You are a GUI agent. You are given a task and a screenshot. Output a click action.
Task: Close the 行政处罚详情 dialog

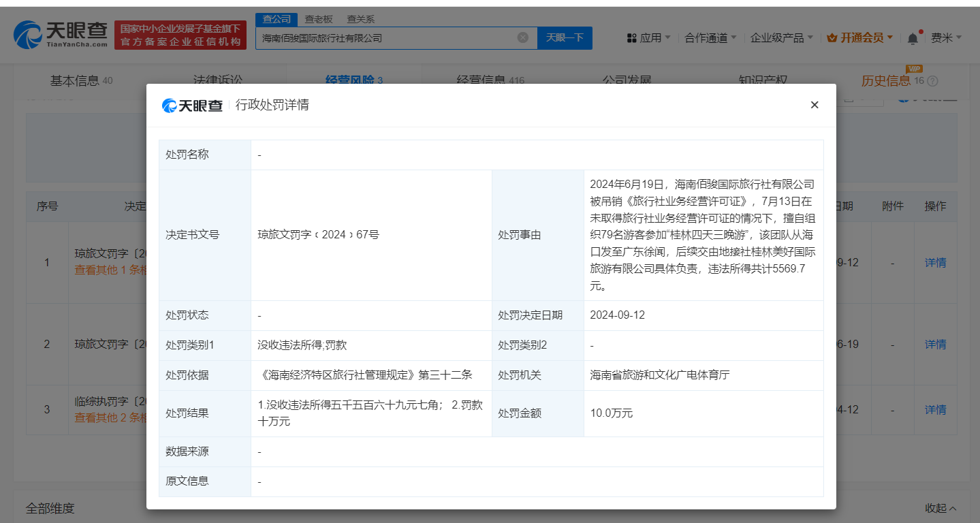pos(815,105)
